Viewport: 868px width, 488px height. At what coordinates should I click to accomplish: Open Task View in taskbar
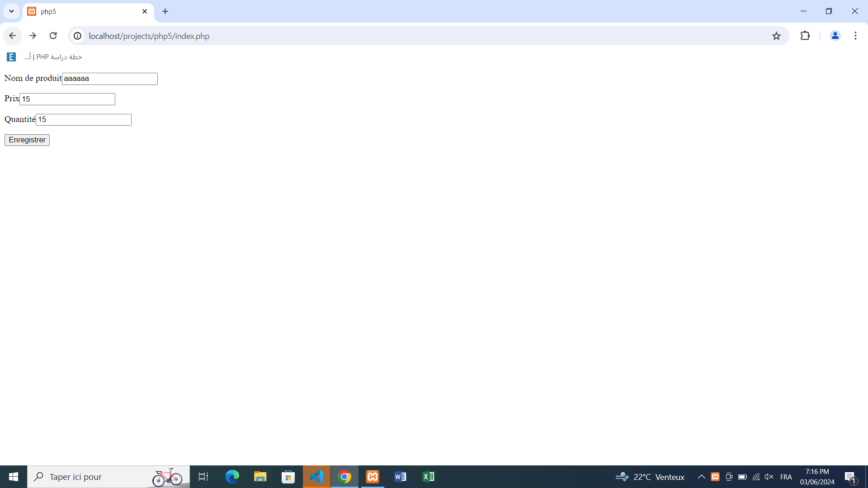click(203, 477)
